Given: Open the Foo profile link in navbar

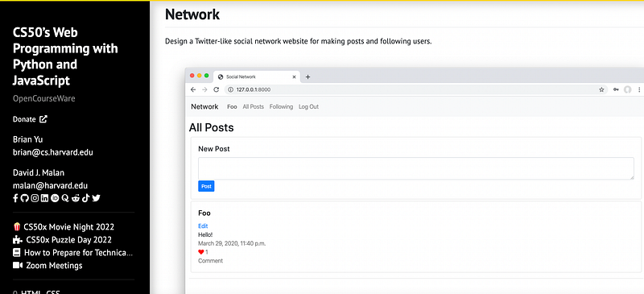Looking at the screenshot, I should click(x=232, y=106).
